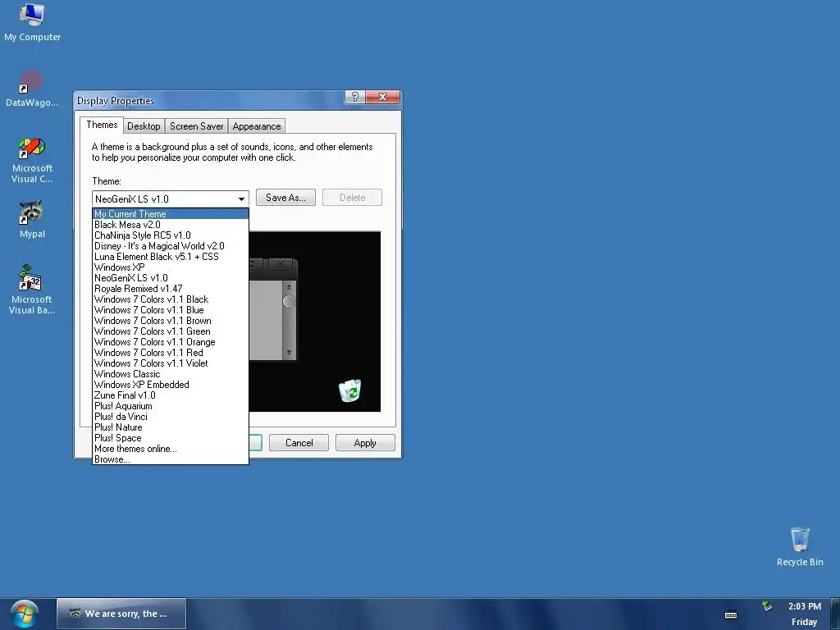
Task: Click Browse... at the list bottom
Action: click(171, 459)
